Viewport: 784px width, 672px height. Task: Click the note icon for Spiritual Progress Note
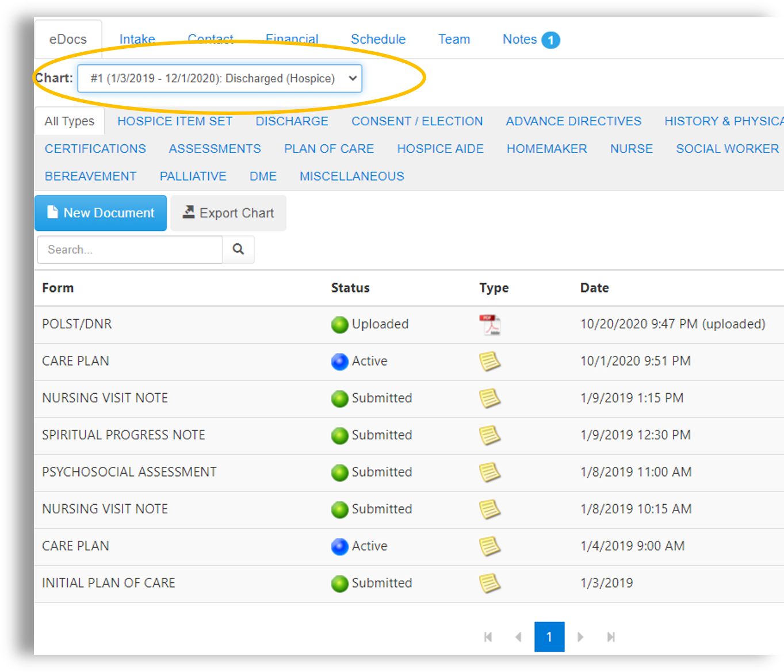click(489, 435)
